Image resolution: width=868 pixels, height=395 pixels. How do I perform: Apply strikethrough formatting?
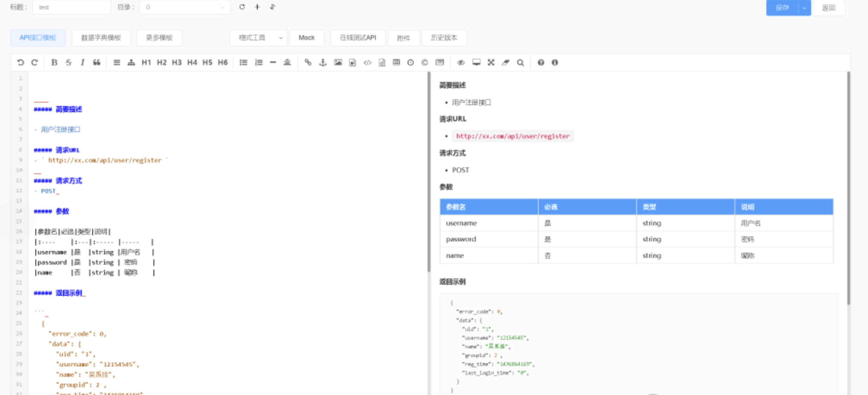[69, 63]
